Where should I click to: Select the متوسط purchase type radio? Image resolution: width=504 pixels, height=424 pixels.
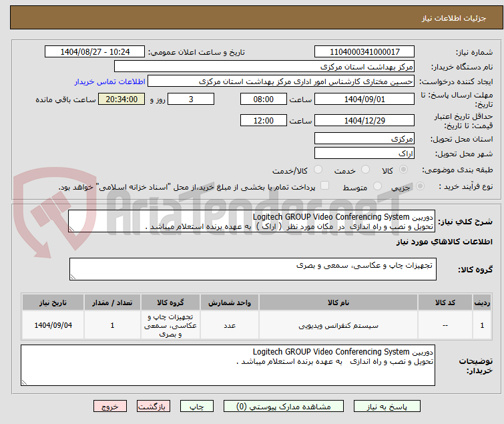[x=377, y=186]
